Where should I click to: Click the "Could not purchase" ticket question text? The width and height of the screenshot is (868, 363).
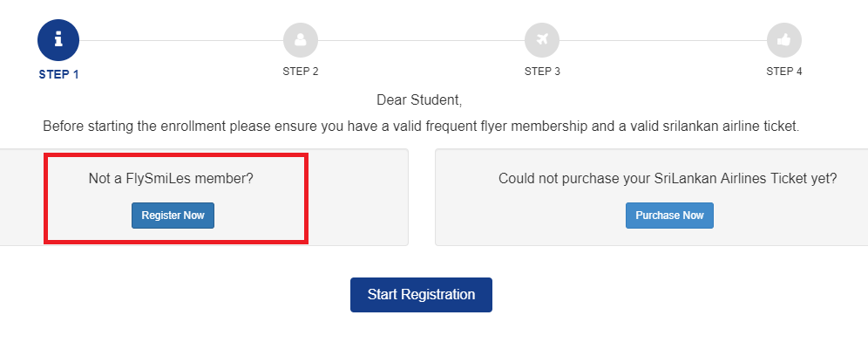click(x=668, y=178)
